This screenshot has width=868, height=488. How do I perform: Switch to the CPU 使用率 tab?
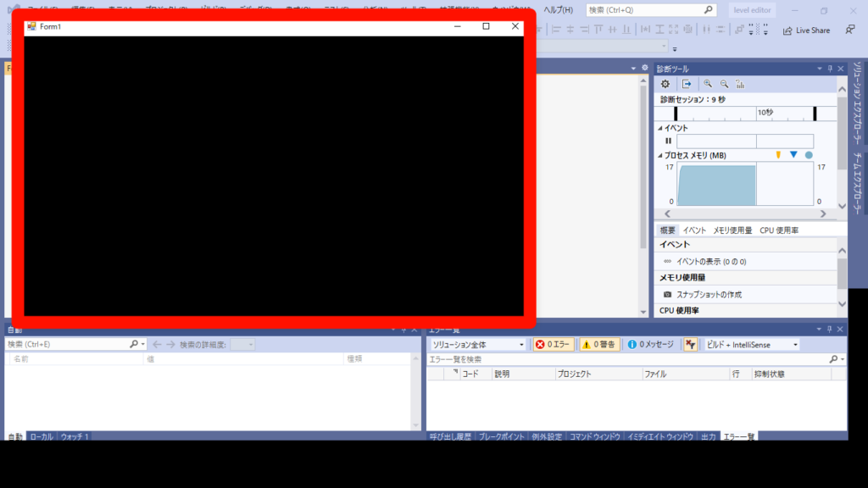click(x=778, y=230)
